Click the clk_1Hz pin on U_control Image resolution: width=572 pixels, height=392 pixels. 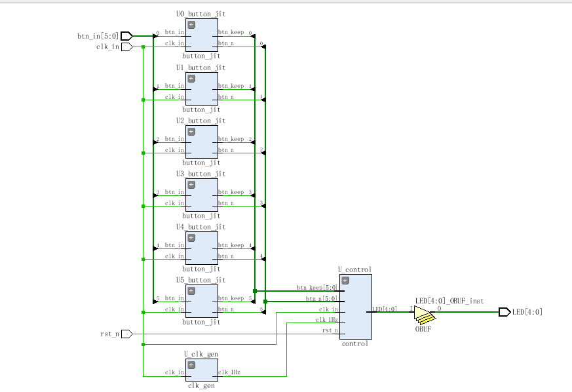tap(326, 320)
